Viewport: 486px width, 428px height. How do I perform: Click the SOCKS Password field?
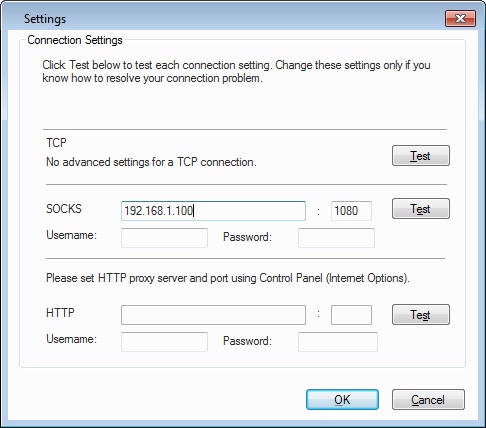click(x=336, y=238)
